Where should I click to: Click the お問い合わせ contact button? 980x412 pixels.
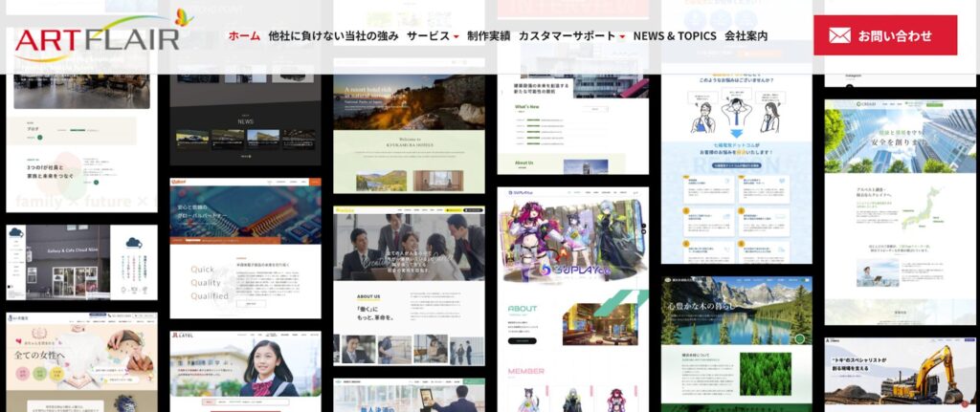coord(885,35)
